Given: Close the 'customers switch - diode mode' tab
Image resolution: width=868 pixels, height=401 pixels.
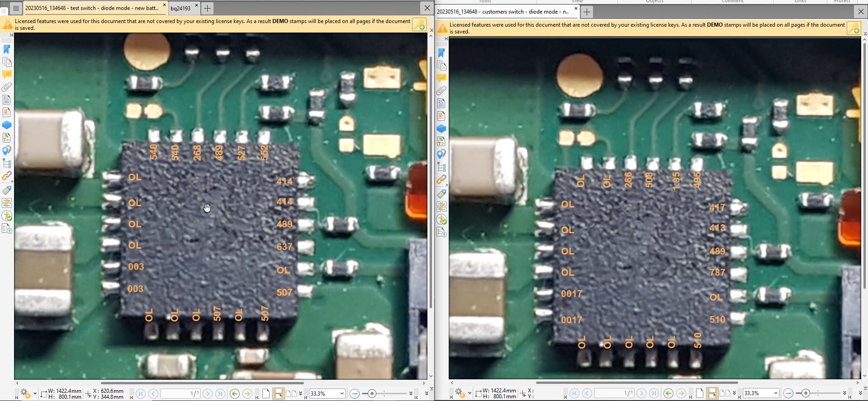Looking at the screenshot, I should [576, 9].
